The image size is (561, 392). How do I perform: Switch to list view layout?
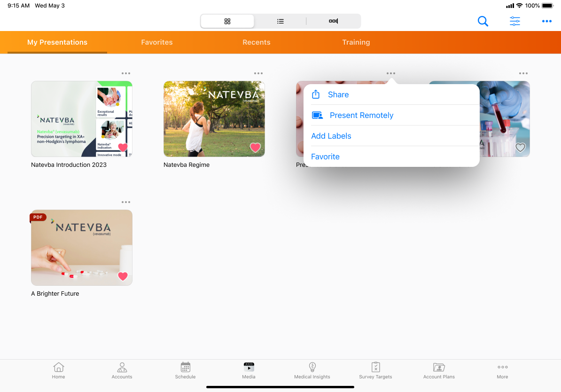pyautogui.click(x=280, y=21)
